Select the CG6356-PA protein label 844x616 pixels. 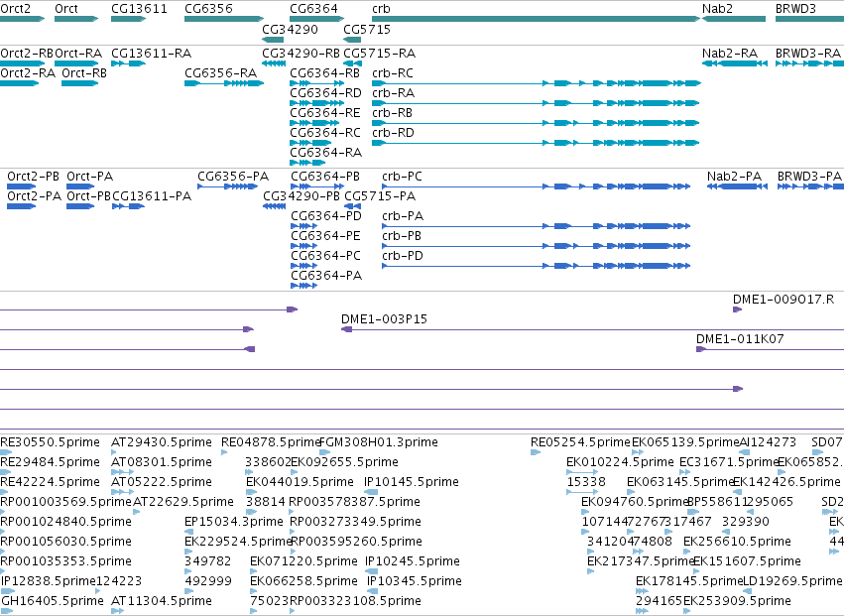pos(233,177)
